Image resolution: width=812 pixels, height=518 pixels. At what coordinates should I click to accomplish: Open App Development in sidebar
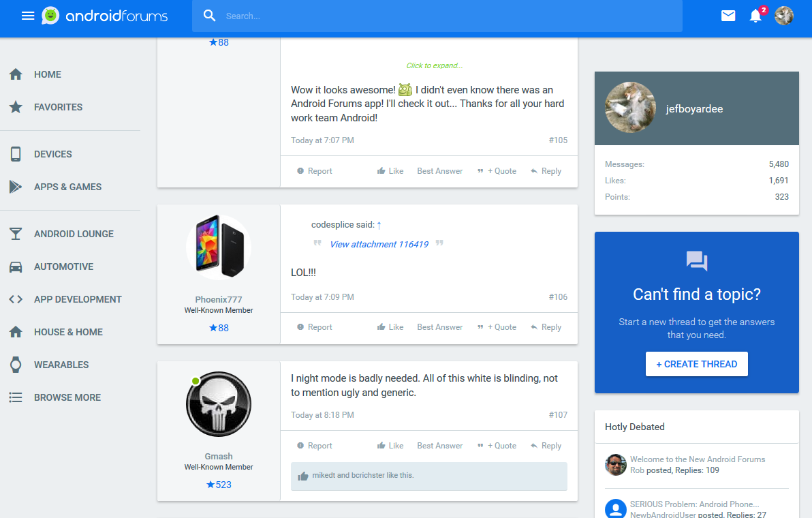coord(78,299)
